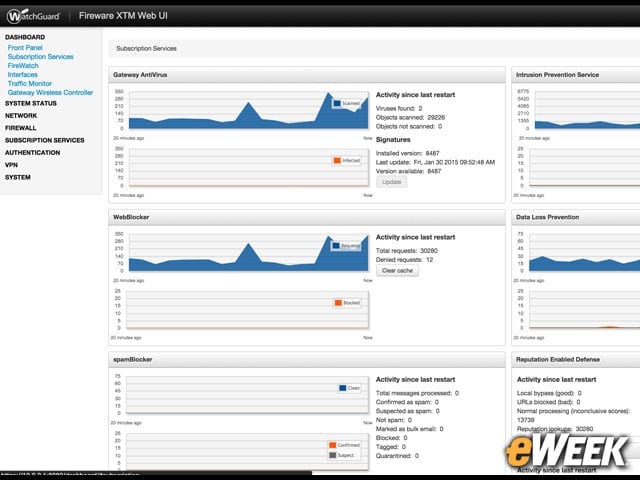This screenshot has width=640, height=480.
Task: Click the Reputation Enabled Defense panel header
Action: [x=576, y=360]
